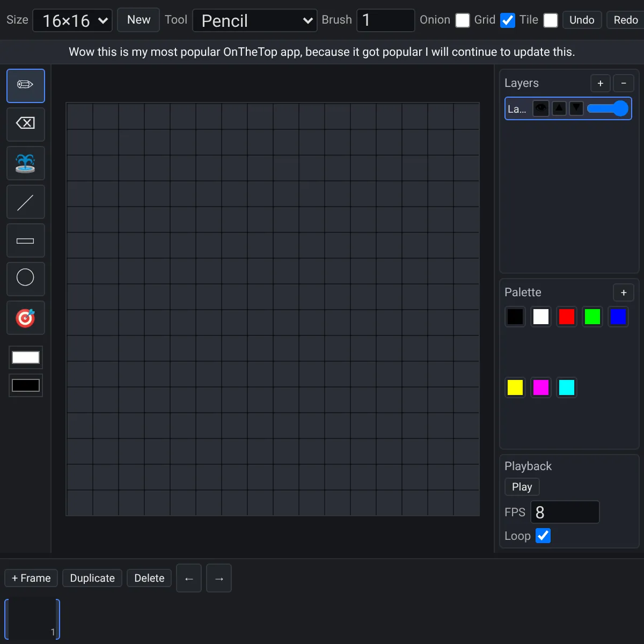Select the Circle tool icon

(26, 279)
